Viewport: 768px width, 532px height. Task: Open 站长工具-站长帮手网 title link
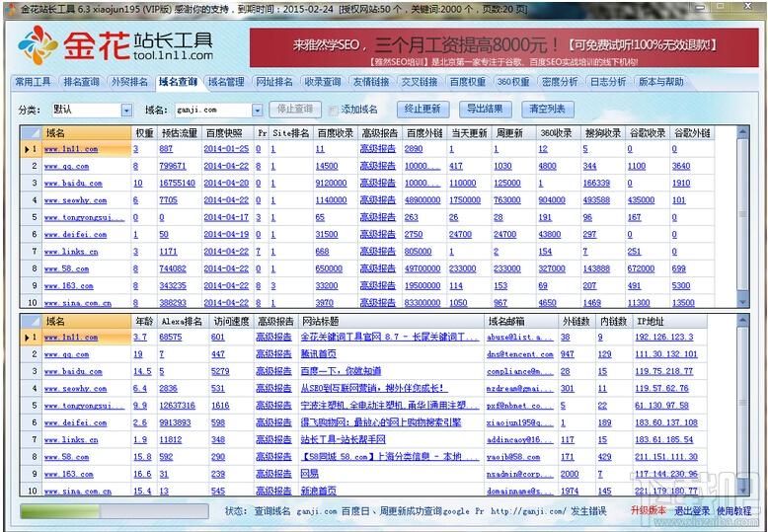click(344, 439)
